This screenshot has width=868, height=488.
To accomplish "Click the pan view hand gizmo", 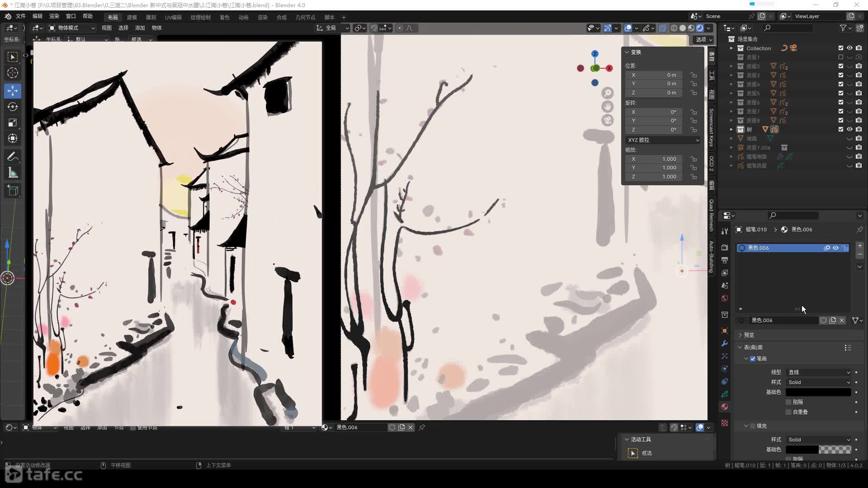I will pyautogui.click(x=608, y=107).
